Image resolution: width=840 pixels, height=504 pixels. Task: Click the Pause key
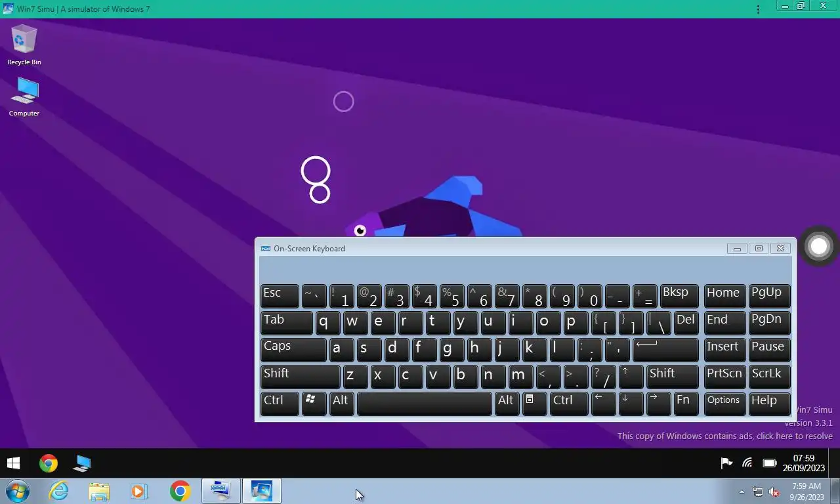[x=770, y=350]
